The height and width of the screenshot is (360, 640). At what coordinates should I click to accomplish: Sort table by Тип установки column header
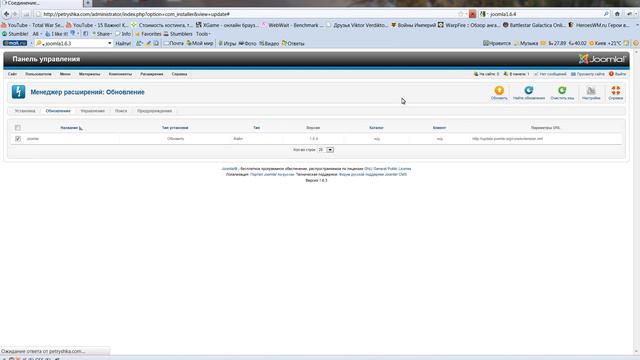[175, 128]
